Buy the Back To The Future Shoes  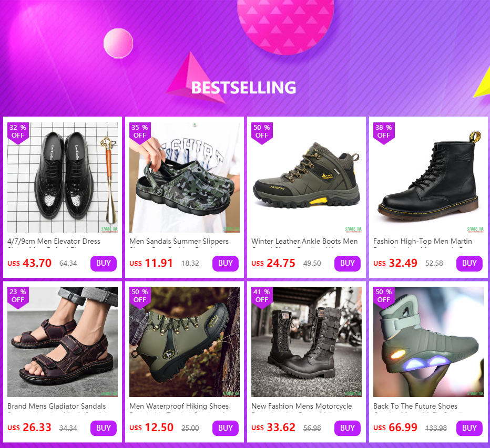[x=469, y=428]
